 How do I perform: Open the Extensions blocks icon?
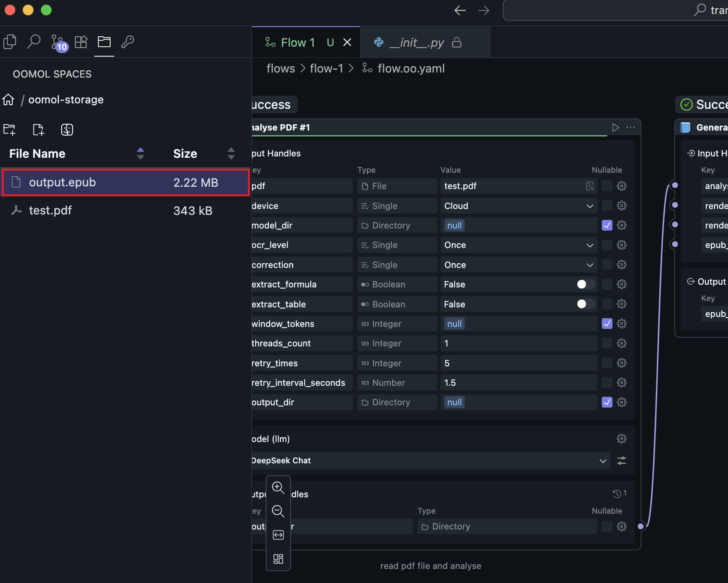tap(81, 42)
